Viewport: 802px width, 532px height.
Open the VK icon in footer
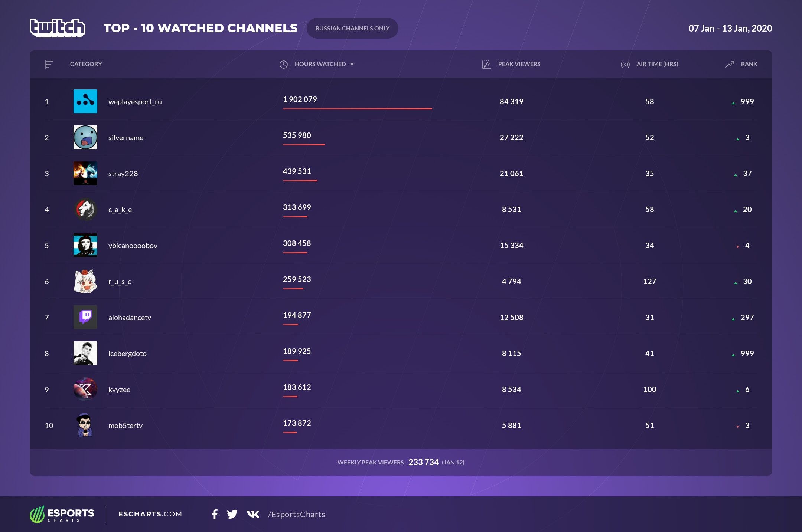pyautogui.click(x=253, y=514)
